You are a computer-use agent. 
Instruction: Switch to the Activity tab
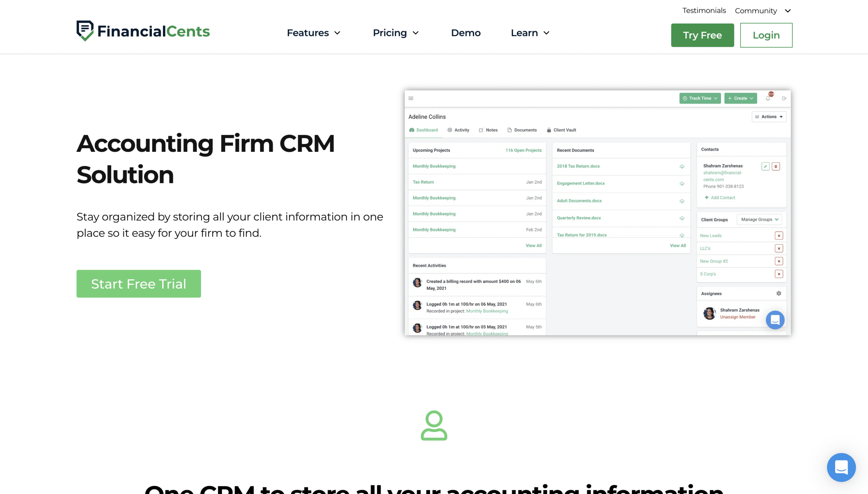(x=458, y=130)
